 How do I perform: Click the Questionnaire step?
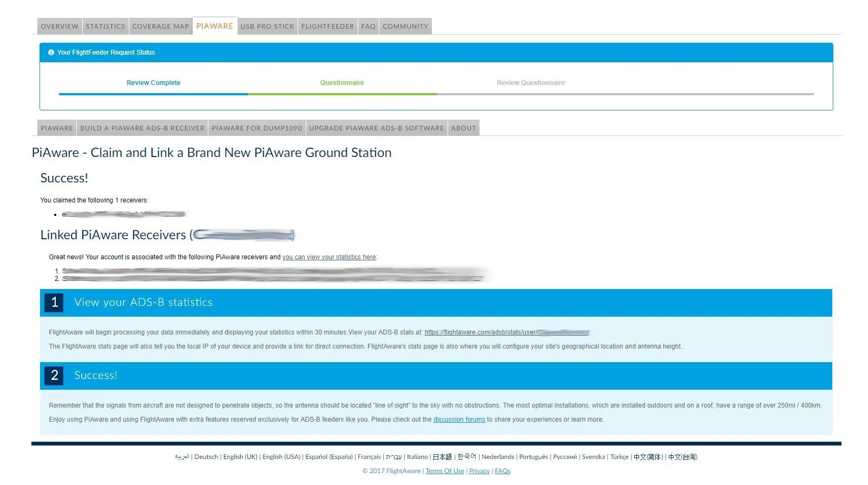click(x=342, y=83)
